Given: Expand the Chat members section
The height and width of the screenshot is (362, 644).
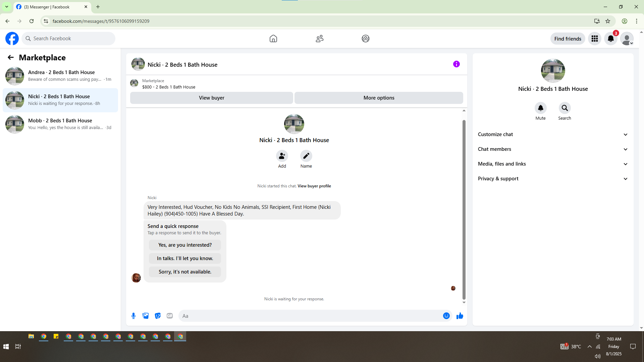Looking at the screenshot, I should pos(552,149).
